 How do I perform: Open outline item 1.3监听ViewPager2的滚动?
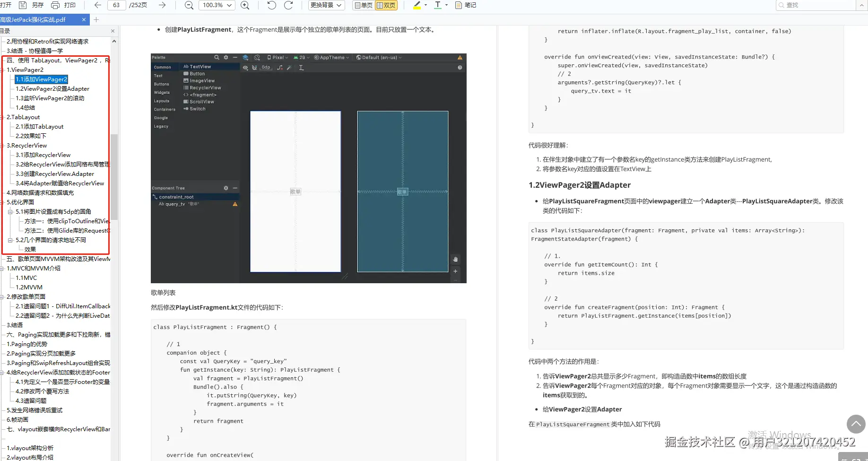(x=50, y=98)
